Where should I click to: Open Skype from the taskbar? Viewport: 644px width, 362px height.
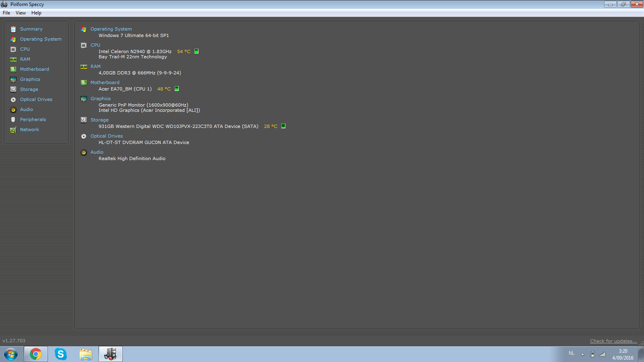pos(61,354)
